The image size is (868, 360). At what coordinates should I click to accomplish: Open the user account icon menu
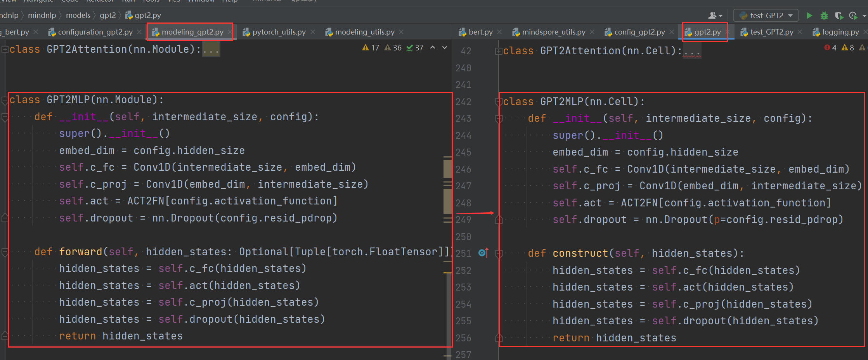(x=715, y=16)
